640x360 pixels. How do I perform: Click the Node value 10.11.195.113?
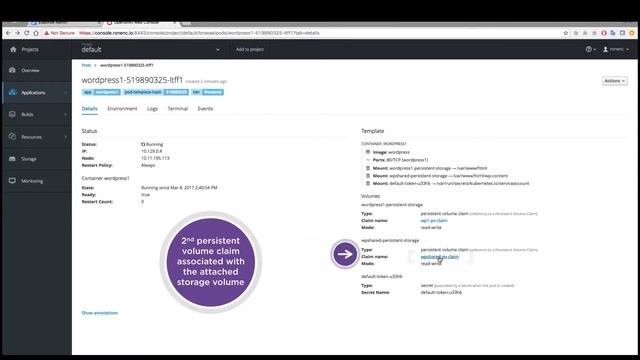pos(155,158)
